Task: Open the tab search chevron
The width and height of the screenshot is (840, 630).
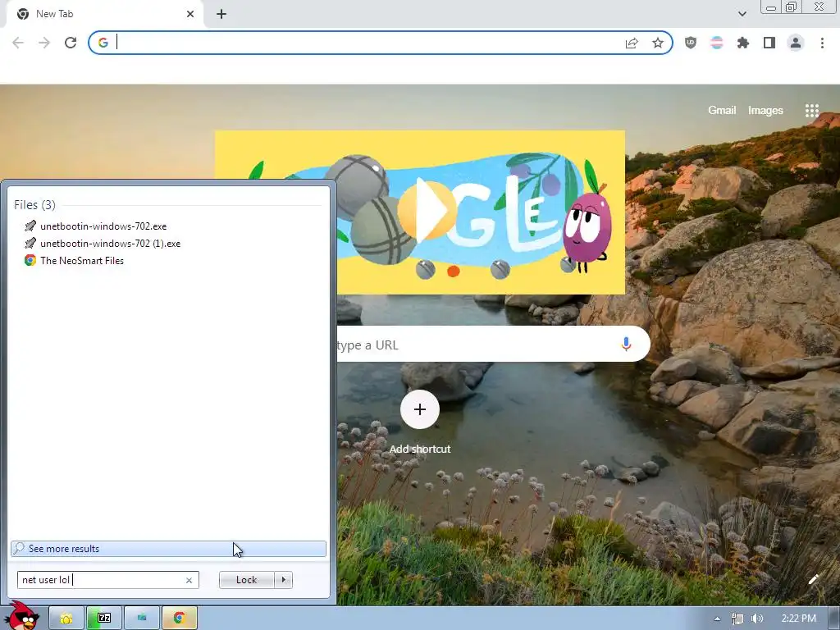Action: [x=742, y=14]
